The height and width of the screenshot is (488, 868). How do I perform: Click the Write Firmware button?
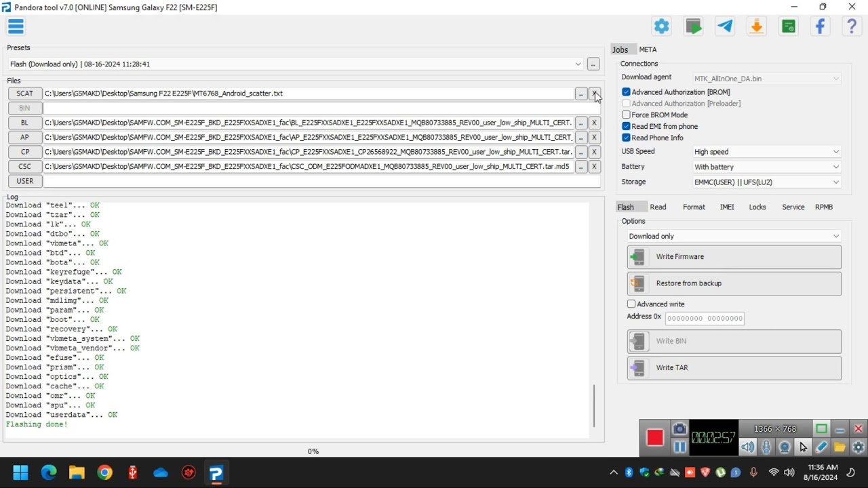[x=734, y=257]
